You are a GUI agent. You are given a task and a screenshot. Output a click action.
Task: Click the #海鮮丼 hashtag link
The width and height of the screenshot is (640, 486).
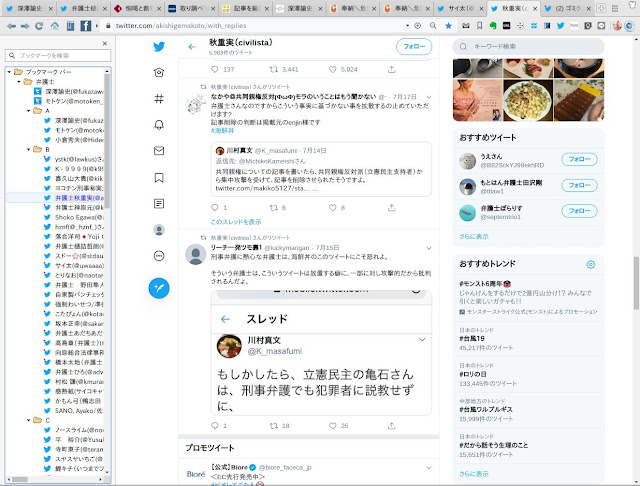(222, 131)
